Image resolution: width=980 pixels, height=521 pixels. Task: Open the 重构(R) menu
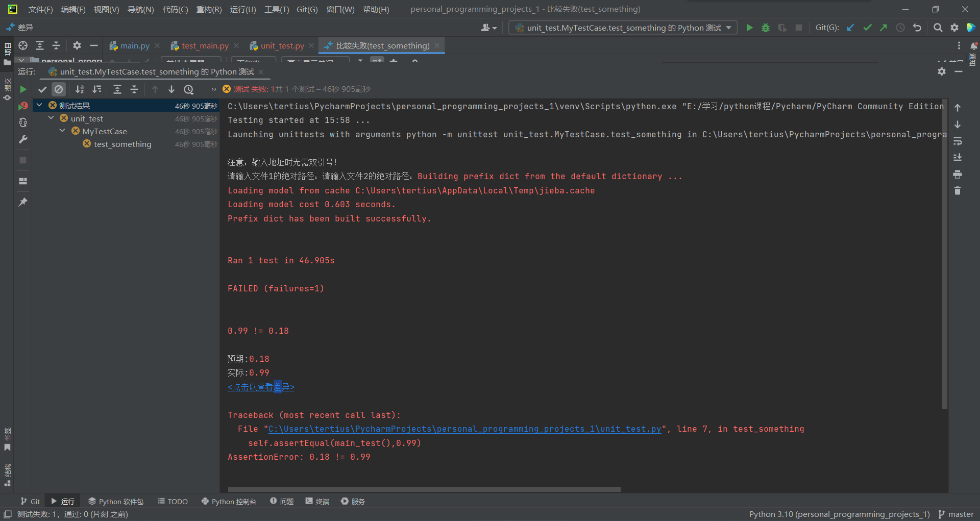[x=209, y=9]
